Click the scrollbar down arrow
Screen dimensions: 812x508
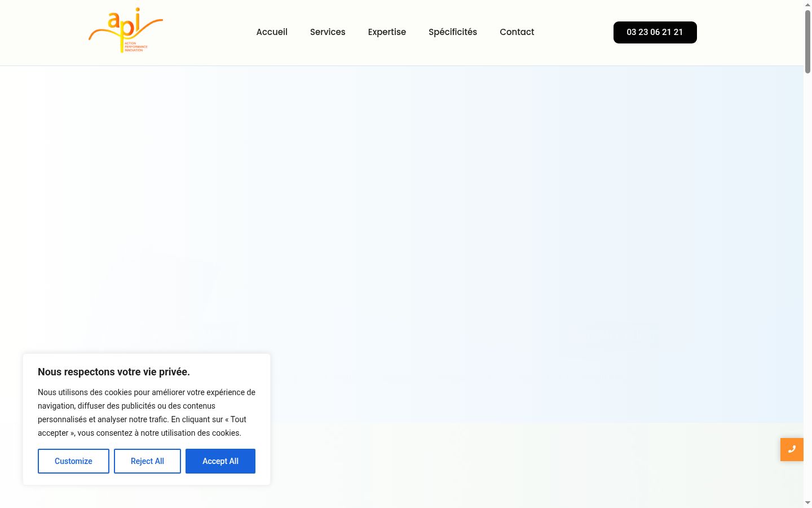[807, 503]
